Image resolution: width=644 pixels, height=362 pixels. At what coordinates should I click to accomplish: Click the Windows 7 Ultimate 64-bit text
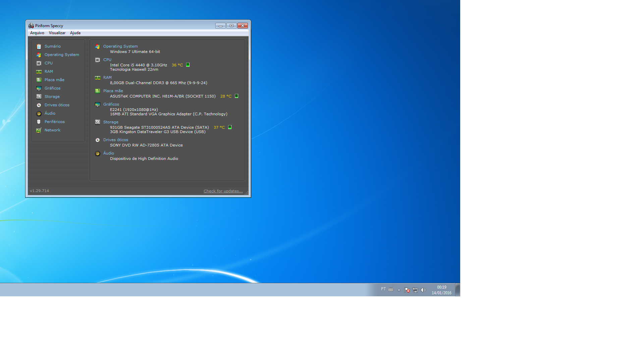tap(135, 52)
